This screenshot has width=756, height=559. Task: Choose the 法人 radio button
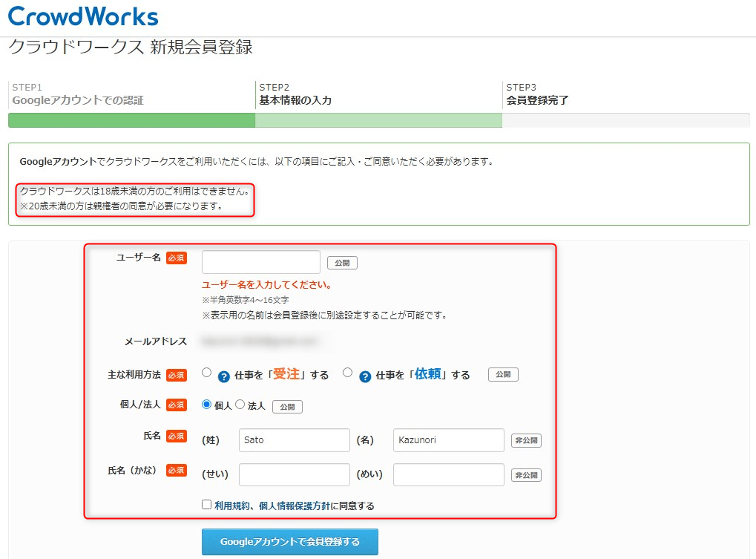[240, 404]
